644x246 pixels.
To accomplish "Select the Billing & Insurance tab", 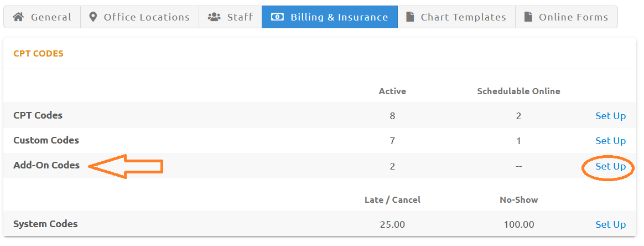I will point(330,17).
